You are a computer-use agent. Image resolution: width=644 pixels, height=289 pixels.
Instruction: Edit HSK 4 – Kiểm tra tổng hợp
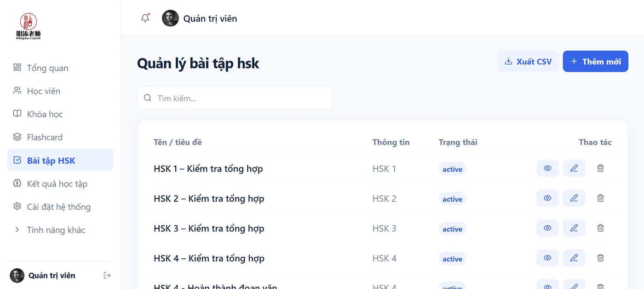click(574, 258)
